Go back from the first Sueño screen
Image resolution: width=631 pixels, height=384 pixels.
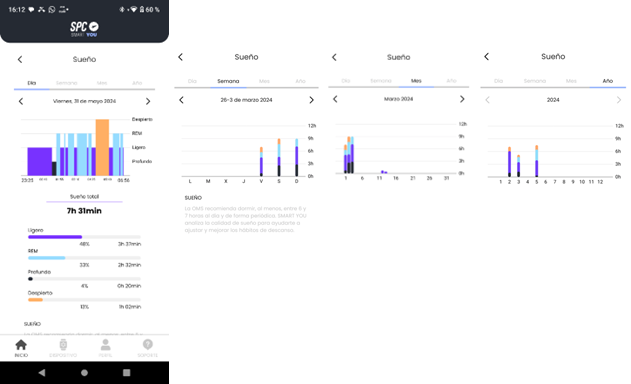pyautogui.click(x=20, y=60)
